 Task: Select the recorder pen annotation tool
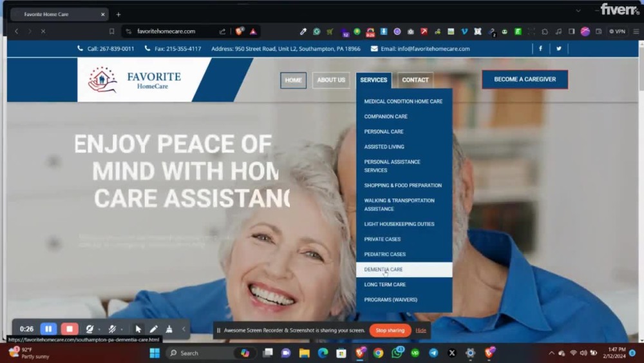click(x=154, y=329)
